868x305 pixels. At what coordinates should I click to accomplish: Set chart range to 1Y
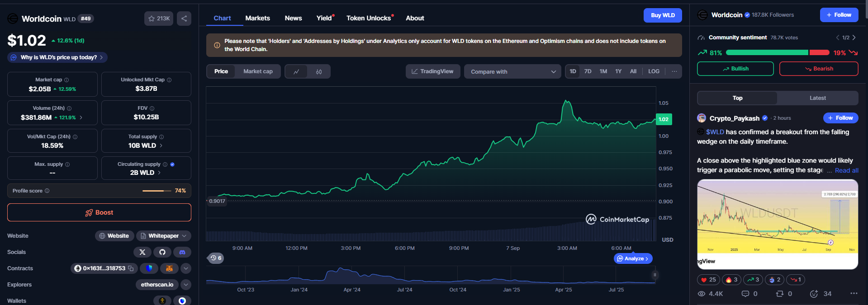(618, 71)
